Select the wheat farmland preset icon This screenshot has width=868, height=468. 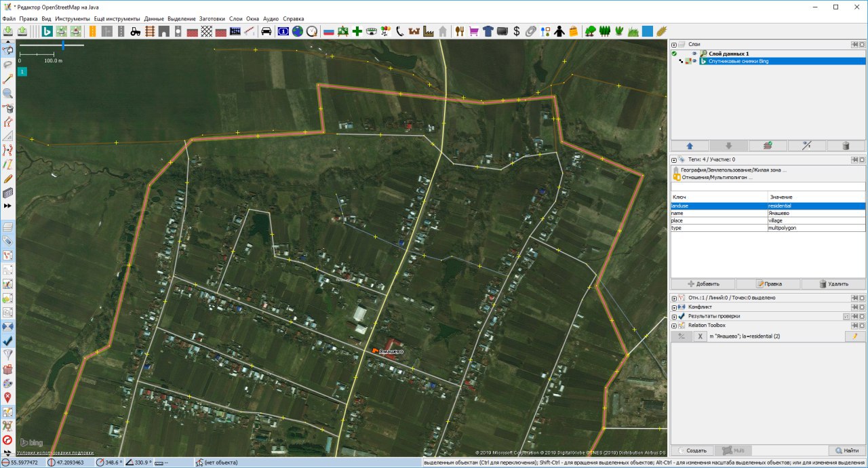(662, 31)
